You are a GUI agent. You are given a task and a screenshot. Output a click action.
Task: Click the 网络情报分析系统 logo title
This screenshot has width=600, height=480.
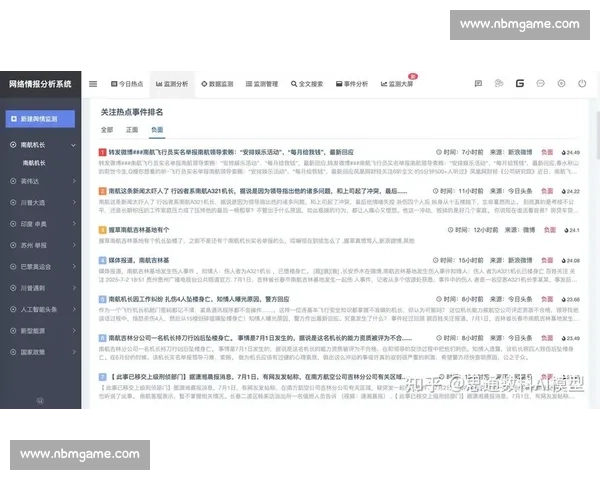pos(40,84)
